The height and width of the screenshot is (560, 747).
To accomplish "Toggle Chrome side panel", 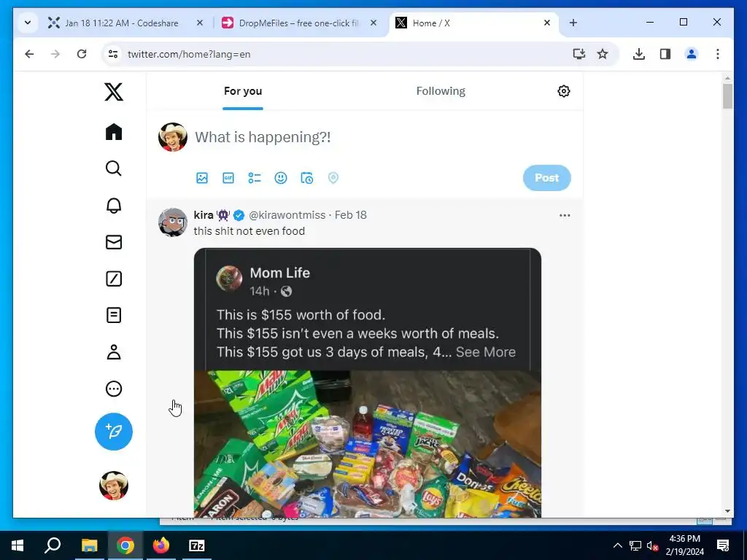I will click(x=665, y=54).
